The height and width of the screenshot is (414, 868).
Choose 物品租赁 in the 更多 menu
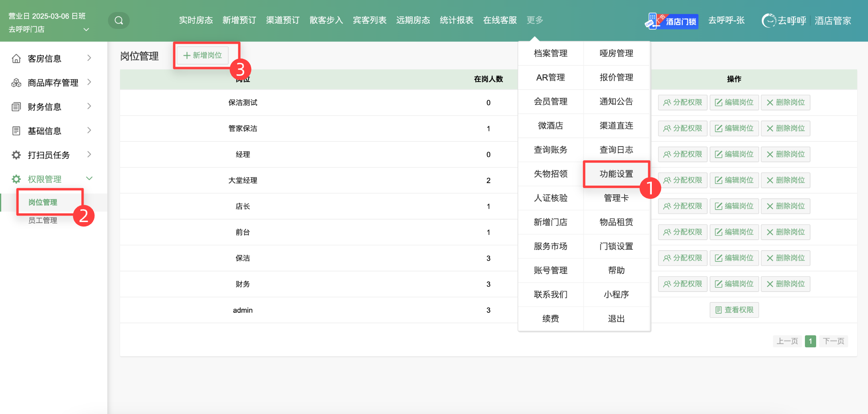click(616, 222)
